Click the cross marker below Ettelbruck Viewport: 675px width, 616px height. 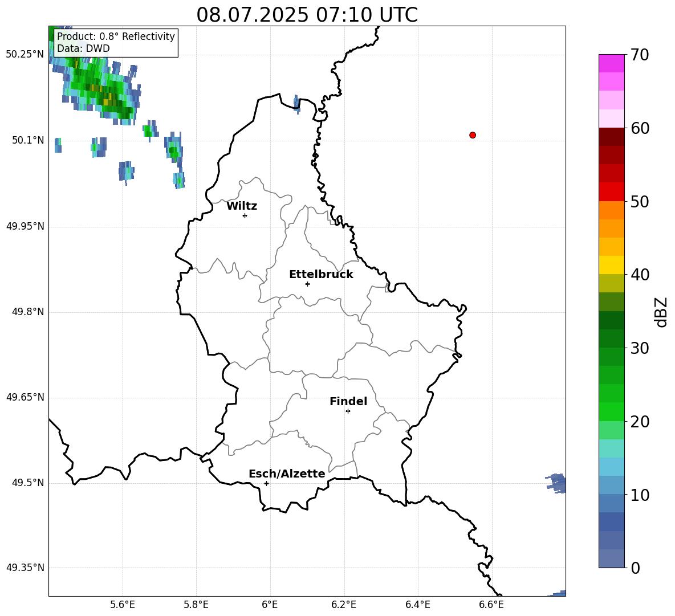coord(307,284)
